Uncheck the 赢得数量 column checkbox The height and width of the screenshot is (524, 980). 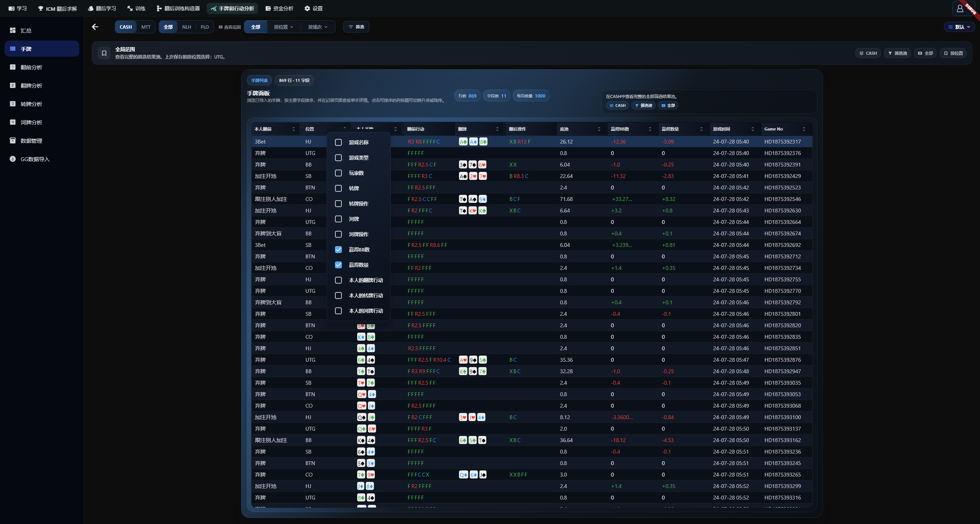(x=338, y=265)
